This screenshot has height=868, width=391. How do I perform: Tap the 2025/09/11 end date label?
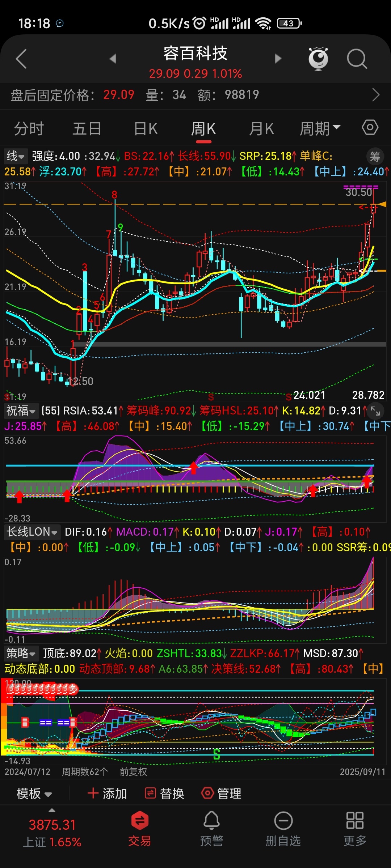click(x=363, y=772)
